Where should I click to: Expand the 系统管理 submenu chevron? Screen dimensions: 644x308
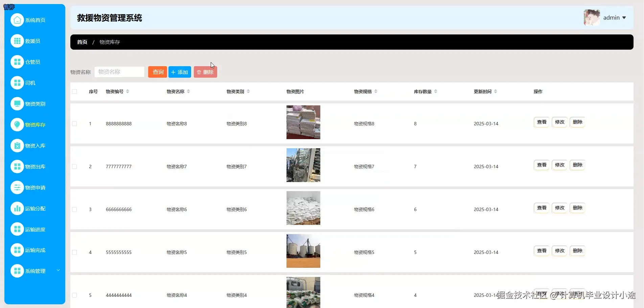pos(58,270)
